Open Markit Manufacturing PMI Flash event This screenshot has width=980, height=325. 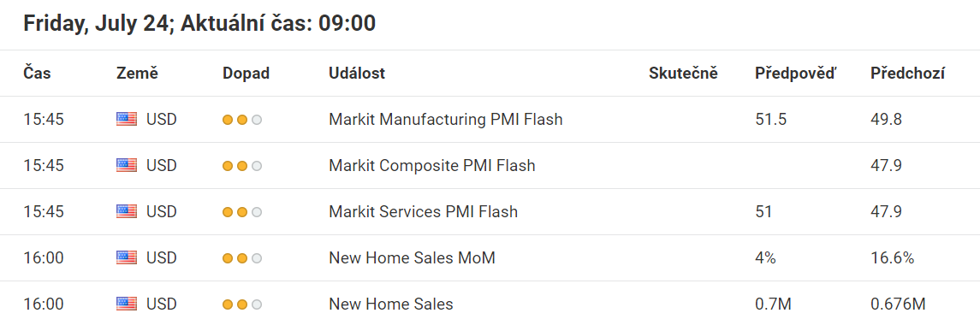(446, 120)
